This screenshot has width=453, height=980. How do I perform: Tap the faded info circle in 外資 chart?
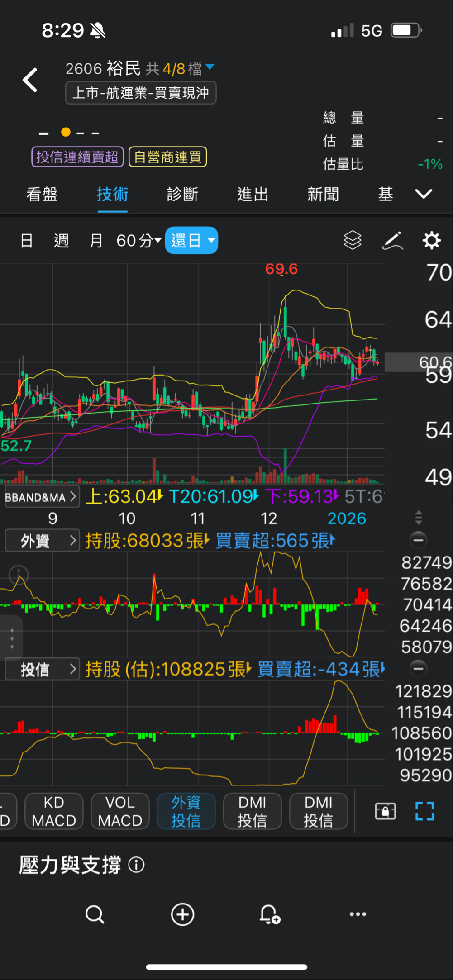point(19,575)
